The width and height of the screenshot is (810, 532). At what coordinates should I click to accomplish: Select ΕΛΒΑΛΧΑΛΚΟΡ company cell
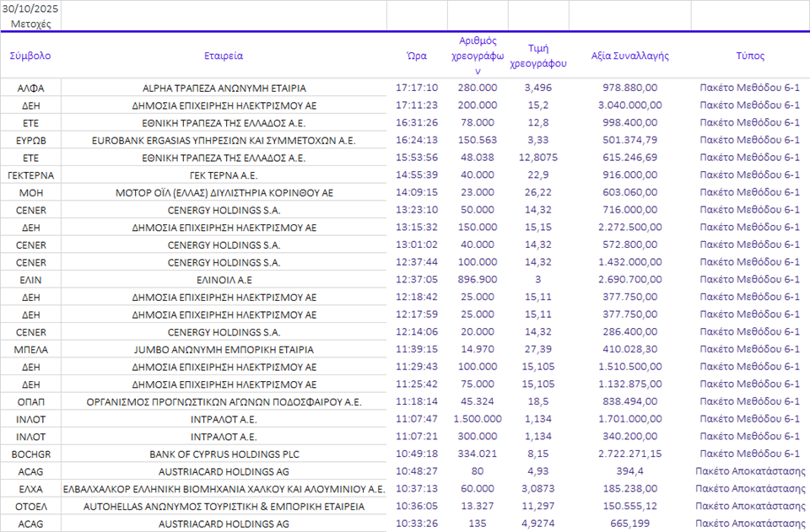(224, 489)
